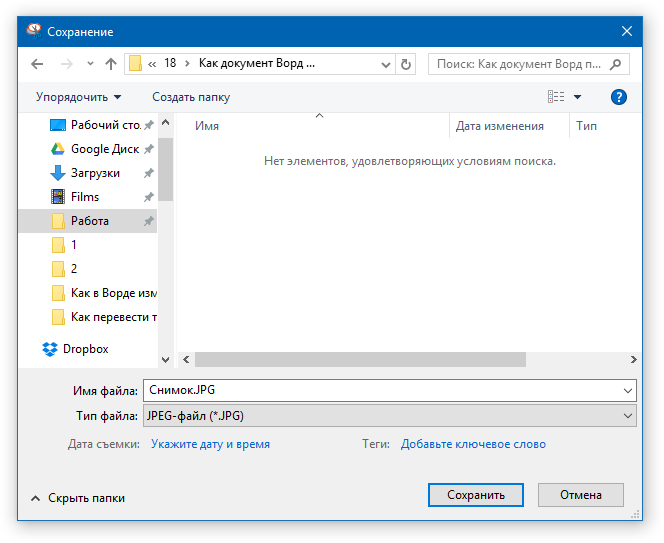
Task: Go up one folder level
Action: [x=111, y=64]
